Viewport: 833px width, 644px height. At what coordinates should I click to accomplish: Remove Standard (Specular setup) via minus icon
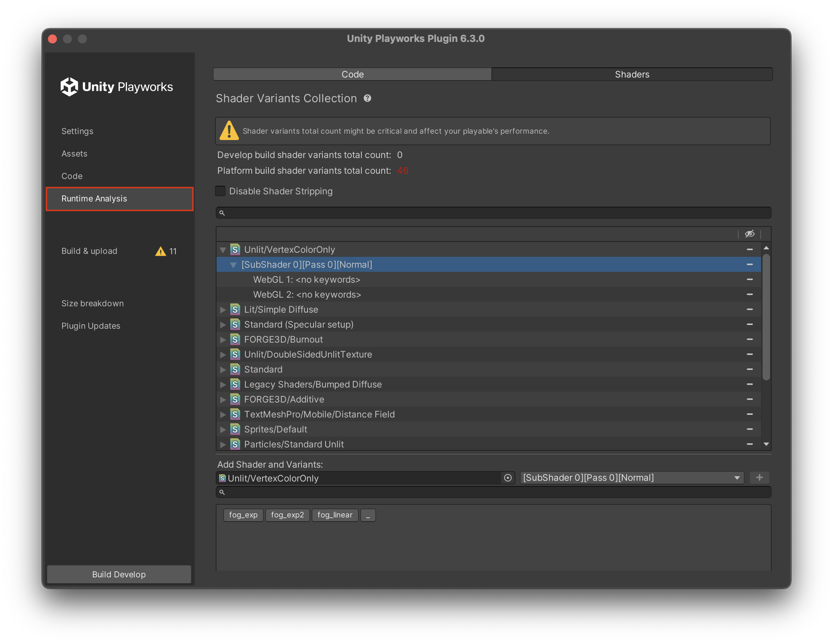749,325
